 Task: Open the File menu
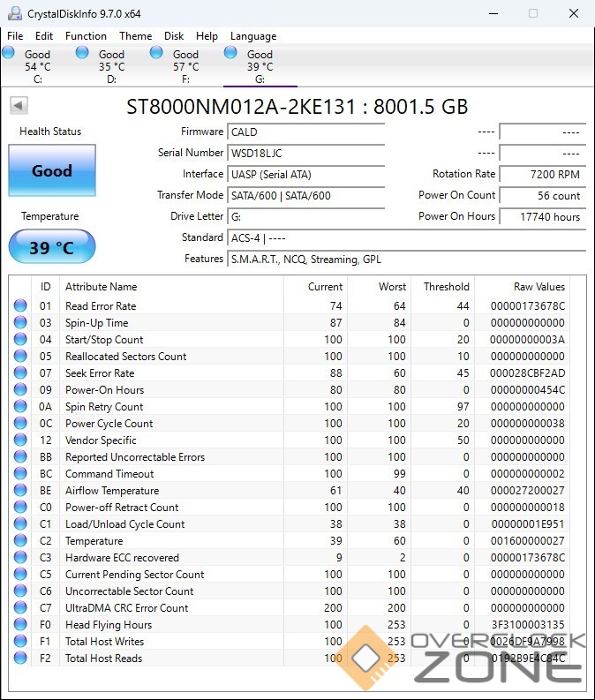[x=15, y=36]
